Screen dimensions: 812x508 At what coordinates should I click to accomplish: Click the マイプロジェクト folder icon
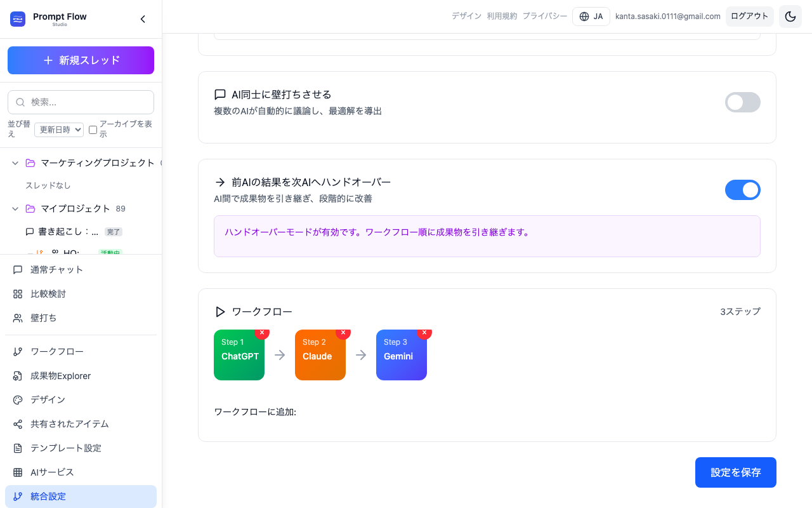tap(30, 209)
